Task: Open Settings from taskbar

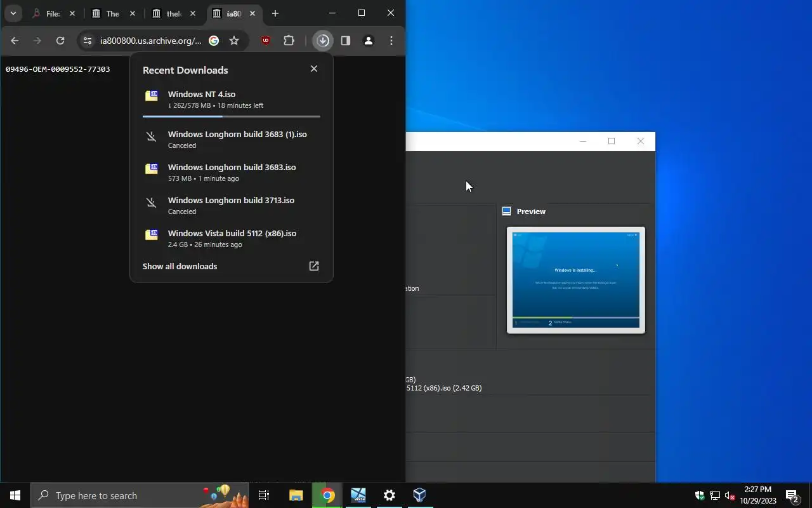Action: (x=390, y=495)
